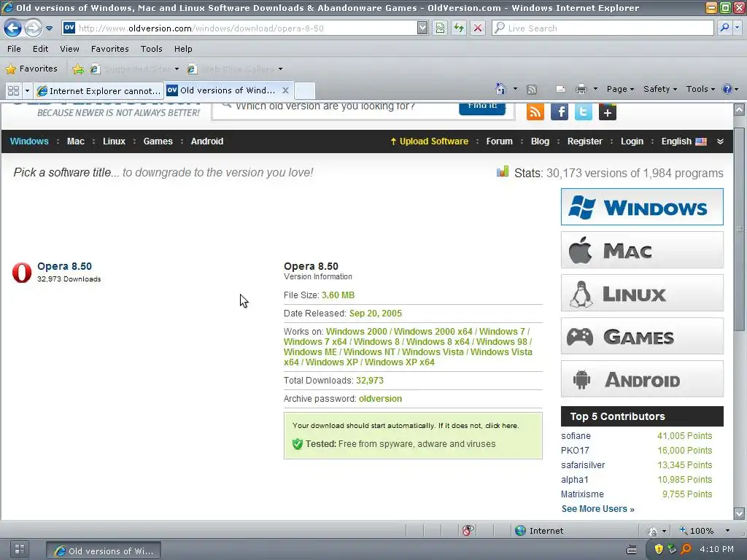Click the address bar URL field
The width and height of the screenshot is (747, 560).
(239, 28)
